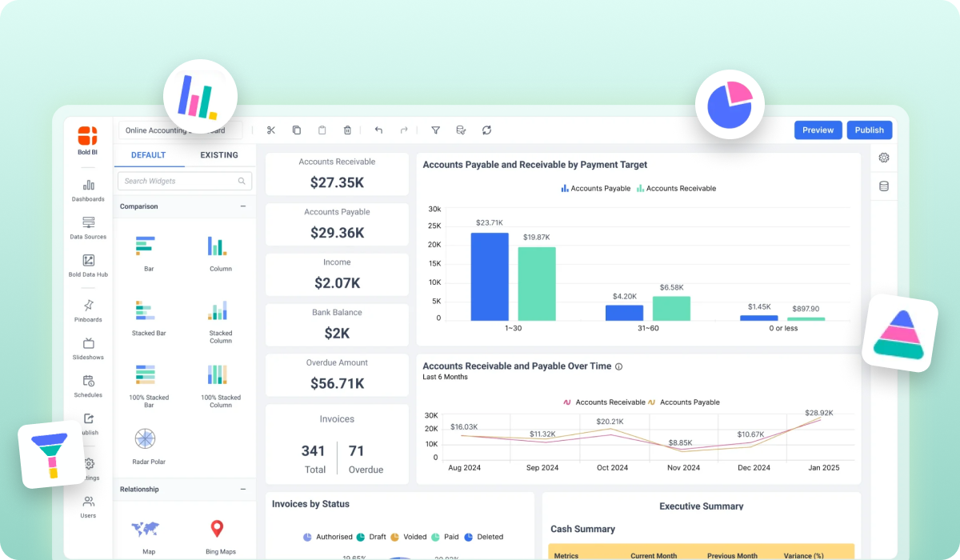The width and height of the screenshot is (960, 560).
Task: Toggle the Authorised legend item
Action: [328, 537]
